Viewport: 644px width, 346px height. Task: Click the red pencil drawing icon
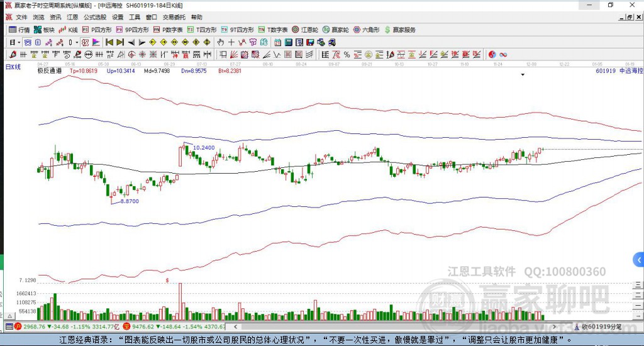(13, 54)
